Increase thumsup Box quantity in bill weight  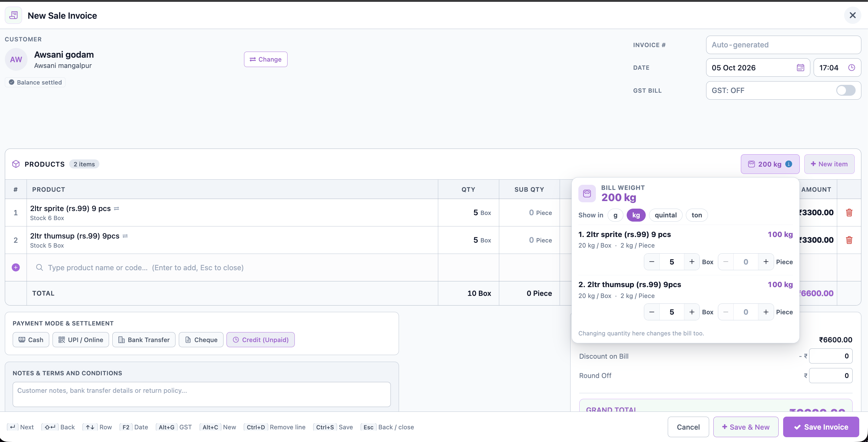point(692,312)
